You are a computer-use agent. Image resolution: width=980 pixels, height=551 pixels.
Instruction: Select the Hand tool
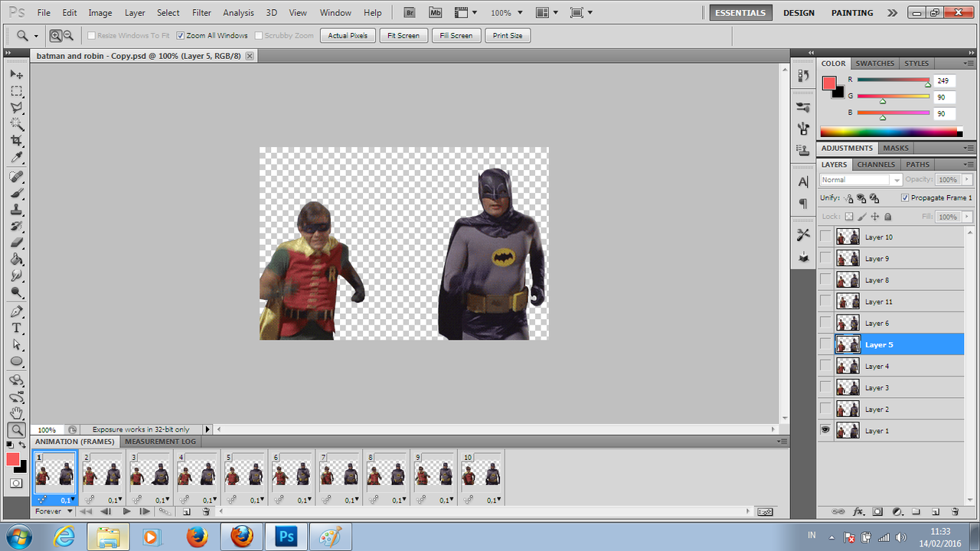point(16,413)
